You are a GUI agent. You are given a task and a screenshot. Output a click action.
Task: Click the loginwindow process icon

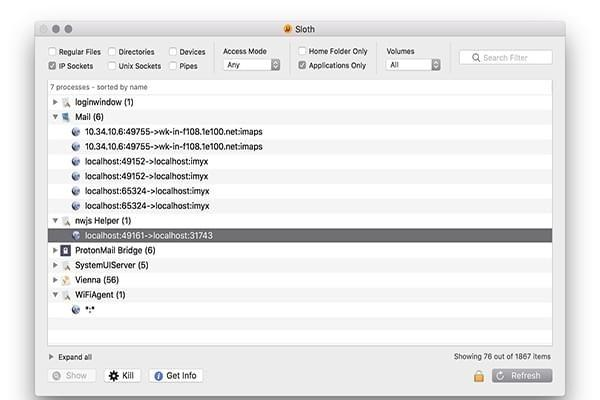(x=66, y=102)
